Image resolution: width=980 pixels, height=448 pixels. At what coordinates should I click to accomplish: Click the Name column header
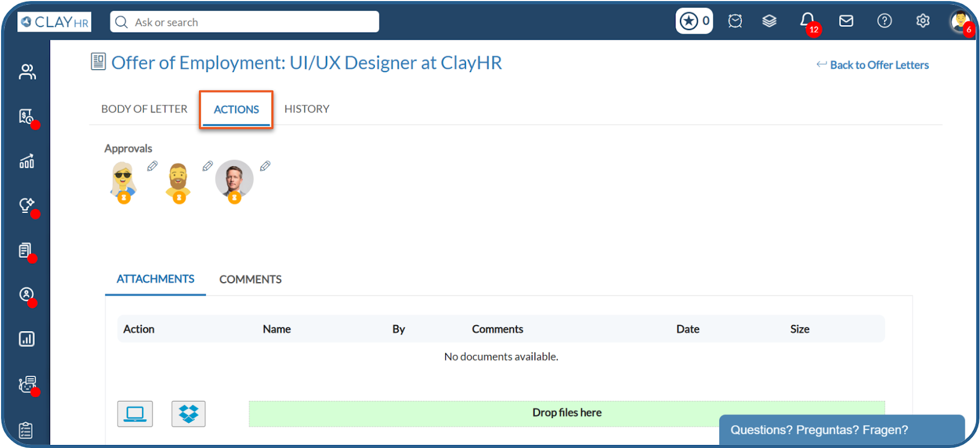coord(277,329)
